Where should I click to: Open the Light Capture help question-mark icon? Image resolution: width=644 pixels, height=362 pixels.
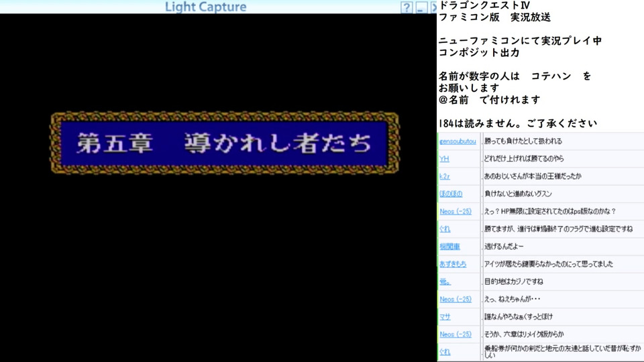point(407,7)
